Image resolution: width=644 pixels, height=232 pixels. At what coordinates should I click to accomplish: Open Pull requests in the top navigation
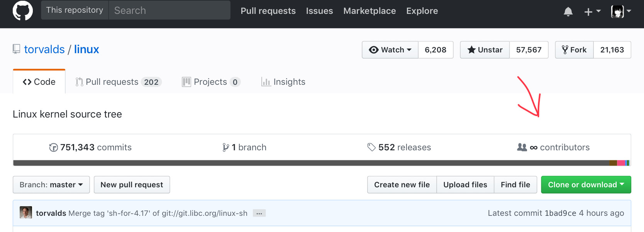(268, 11)
